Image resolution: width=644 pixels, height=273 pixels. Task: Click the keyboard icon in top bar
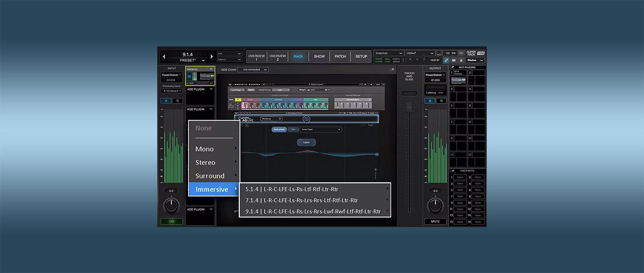pos(454,60)
